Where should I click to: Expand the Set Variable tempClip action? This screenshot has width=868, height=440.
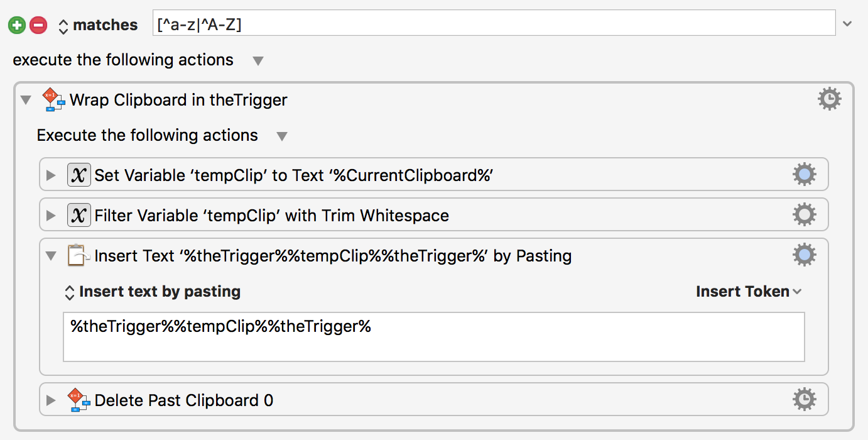(x=52, y=175)
